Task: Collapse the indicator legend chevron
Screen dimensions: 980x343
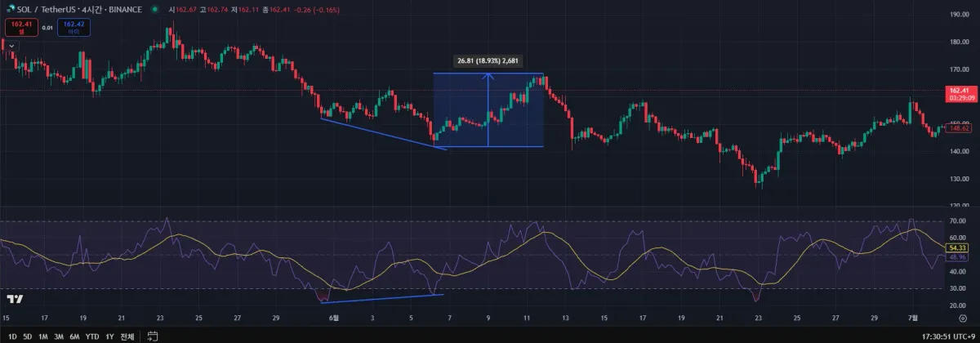Action: [x=11, y=45]
